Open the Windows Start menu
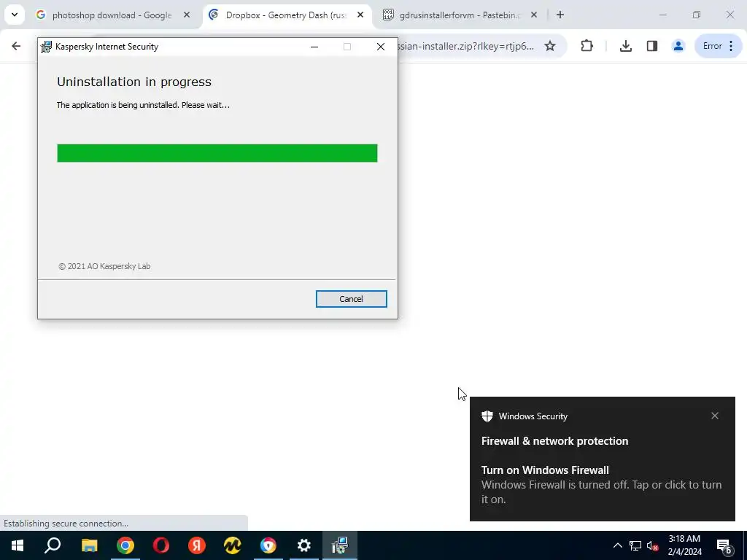The height and width of the screenshot is (560, 747). 18,545
